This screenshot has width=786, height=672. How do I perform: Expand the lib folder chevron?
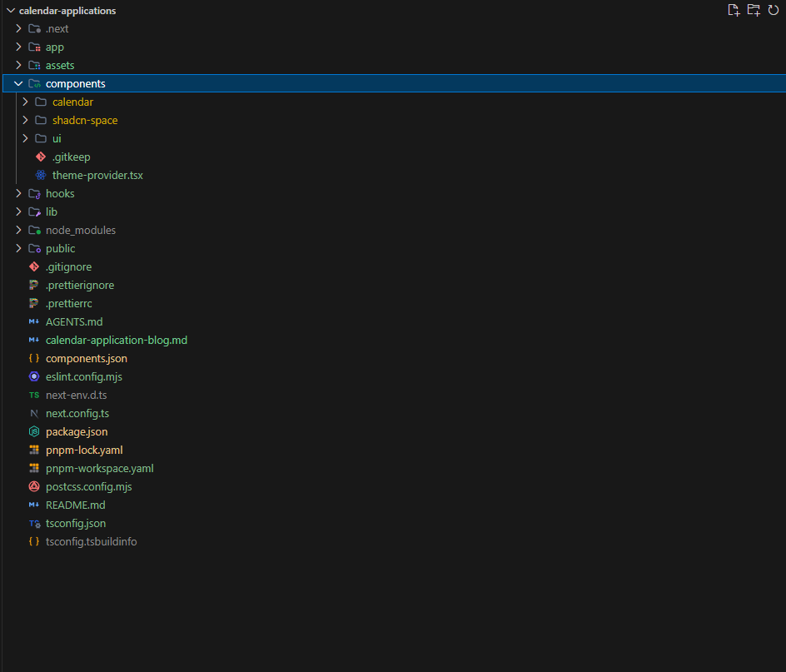pyautogui.click(x=18, y=212)
